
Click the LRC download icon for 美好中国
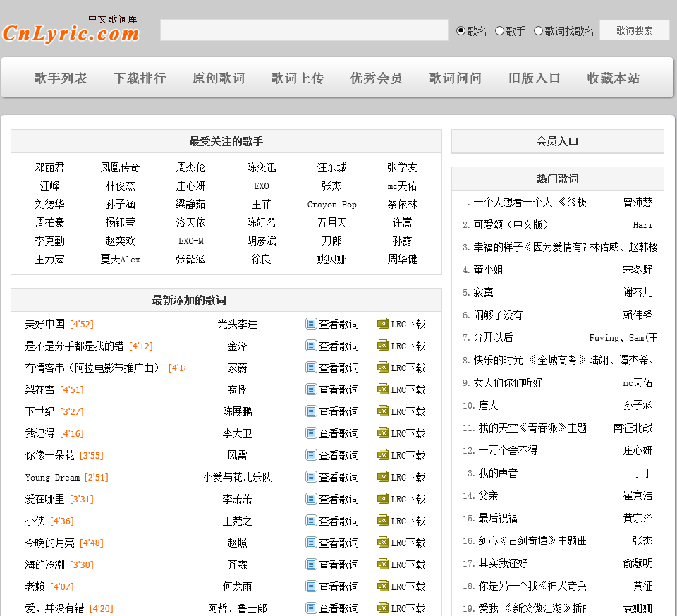tap(382, 323)
